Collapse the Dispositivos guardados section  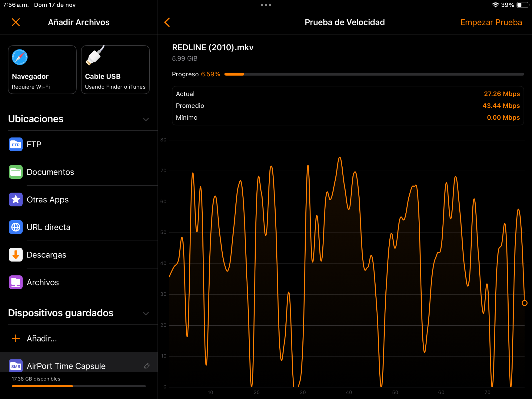tap(146, 313)
